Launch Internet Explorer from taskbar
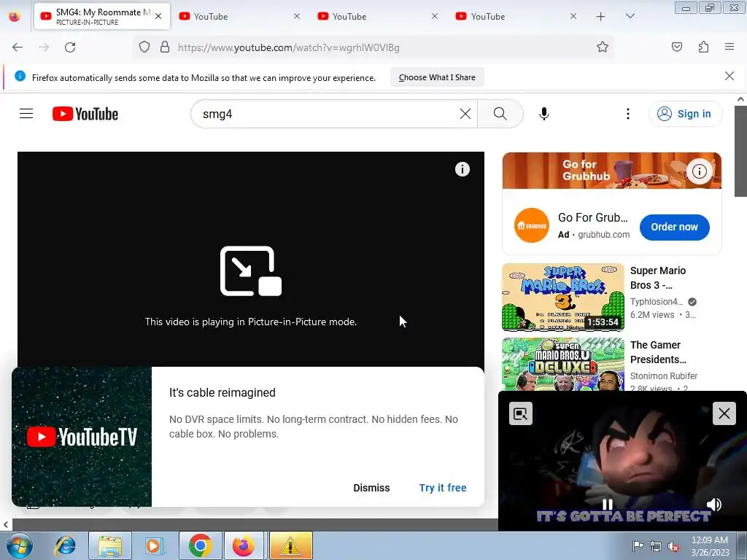Image resolution: width=747 pixels, height=560 pixels. tap(65, 545)
